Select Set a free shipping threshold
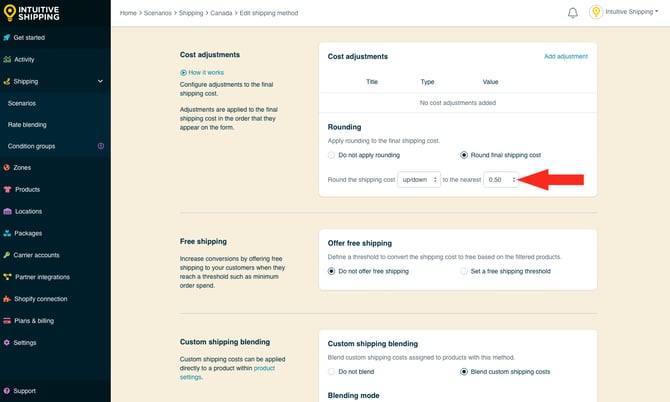670x402 pixels. point(464,271)
